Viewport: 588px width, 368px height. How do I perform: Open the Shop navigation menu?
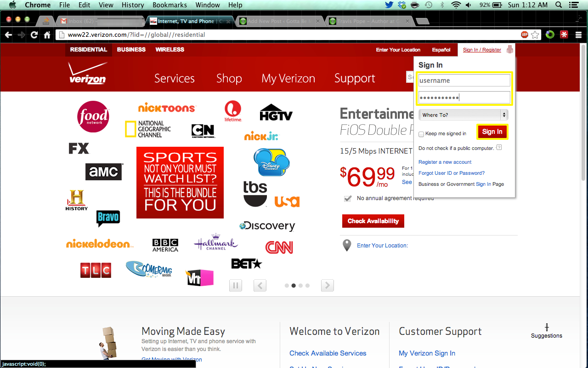[x=229, y=79]
